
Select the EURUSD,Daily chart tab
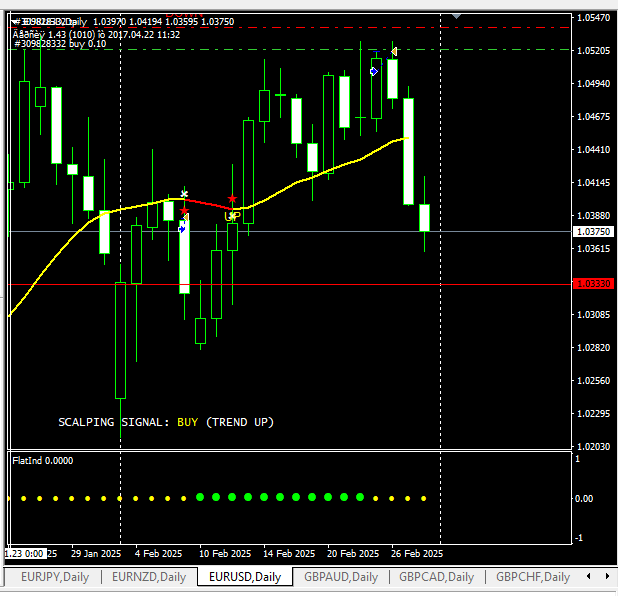[245, 577]
